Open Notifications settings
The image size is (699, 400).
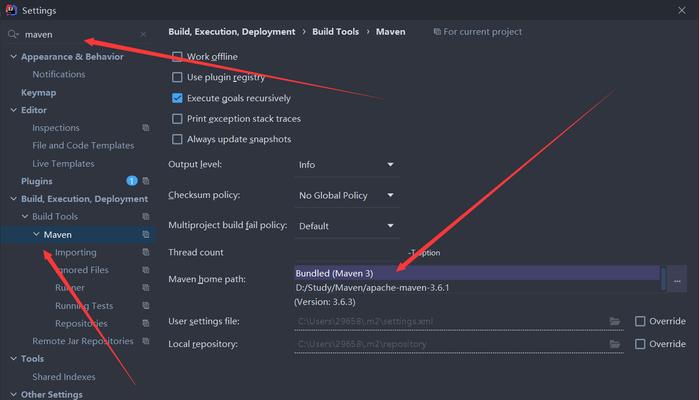(x=58, y=74)
